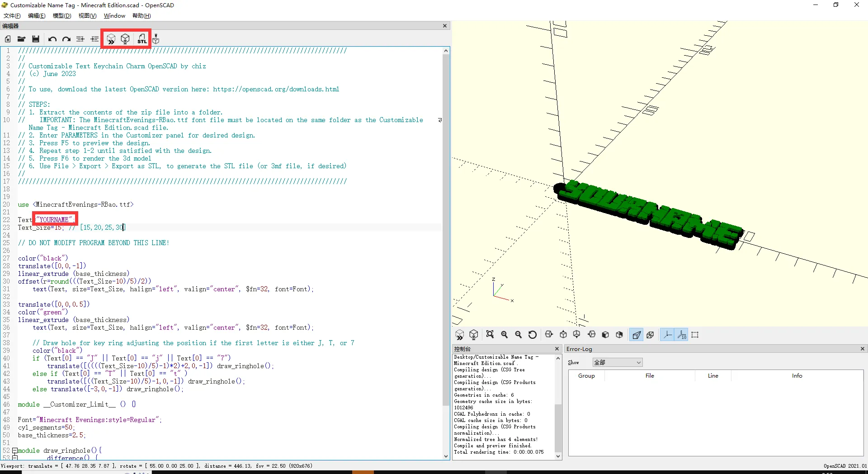The width and height of the screenshot is (868, 474).
Task: Send the design to 3D printer
Action: 156,39
